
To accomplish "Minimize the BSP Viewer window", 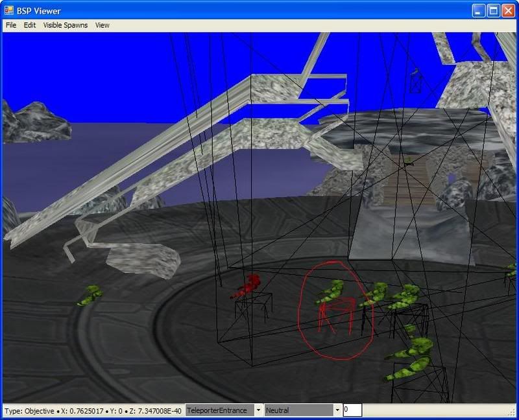I will pyautogui.click(x=478, y=11).
